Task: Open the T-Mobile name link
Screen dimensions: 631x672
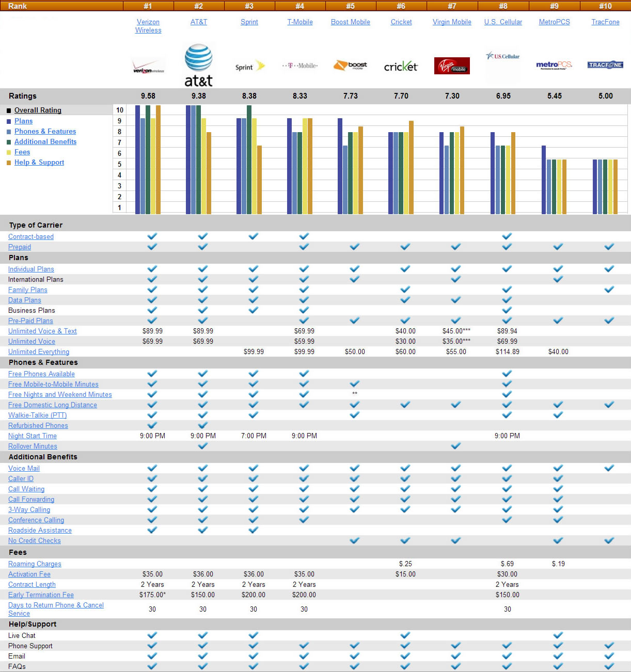Action: click(300, 22)
